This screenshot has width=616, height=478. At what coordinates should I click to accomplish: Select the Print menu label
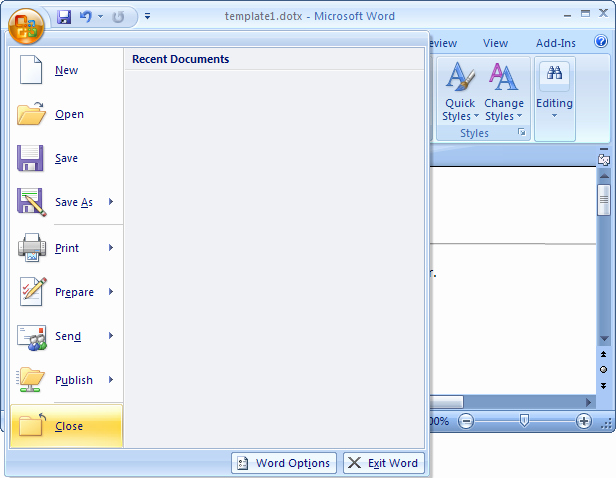(x=67, y=248)
